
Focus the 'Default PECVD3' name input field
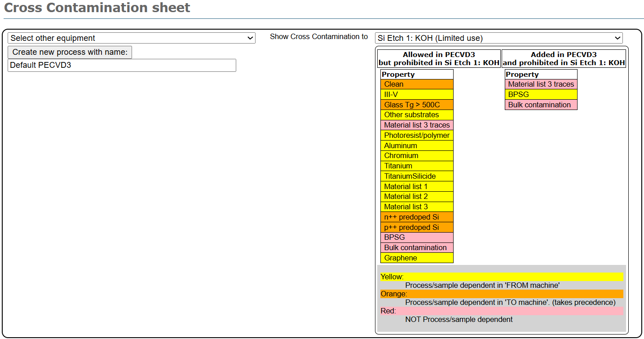click(122, 65)
